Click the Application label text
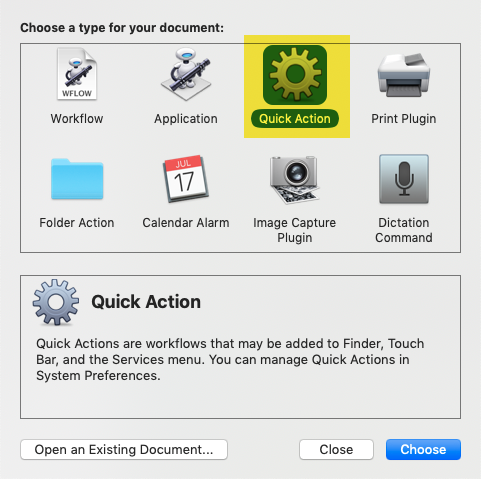 click(186, 119)
